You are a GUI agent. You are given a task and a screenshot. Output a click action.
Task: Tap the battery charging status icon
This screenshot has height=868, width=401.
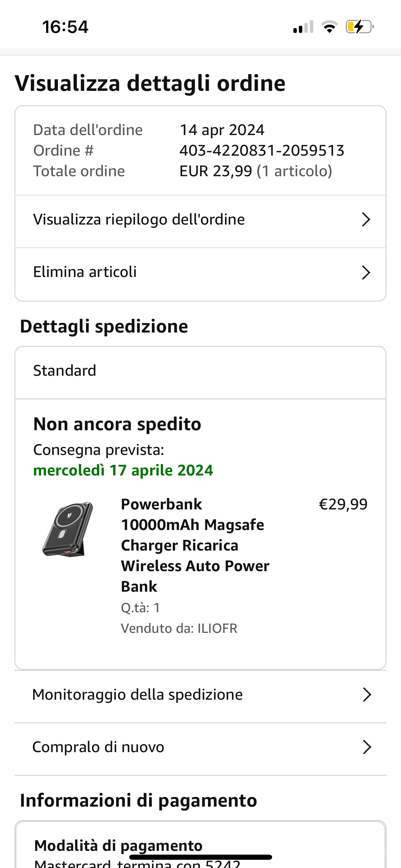tap(360, 27)
